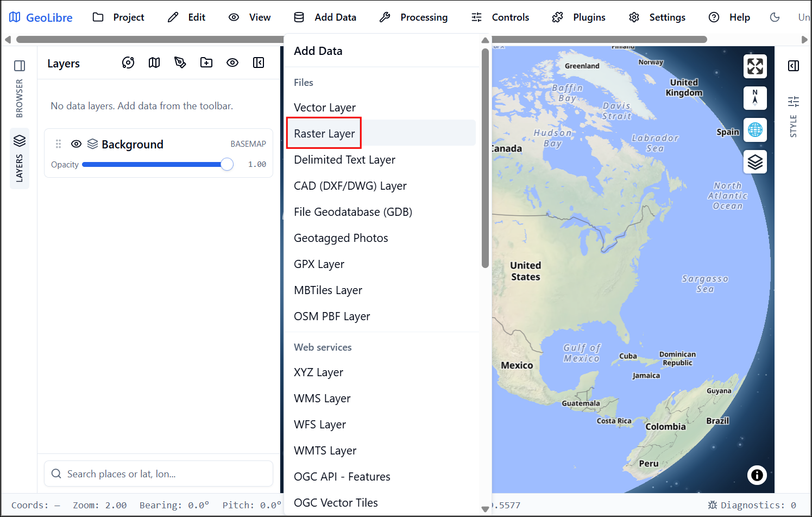The width and height of the screenshot is (812, 517).
Task: Hide the Background layer with its eye icon
Action: pyautogui.click(x=77, y=144)
